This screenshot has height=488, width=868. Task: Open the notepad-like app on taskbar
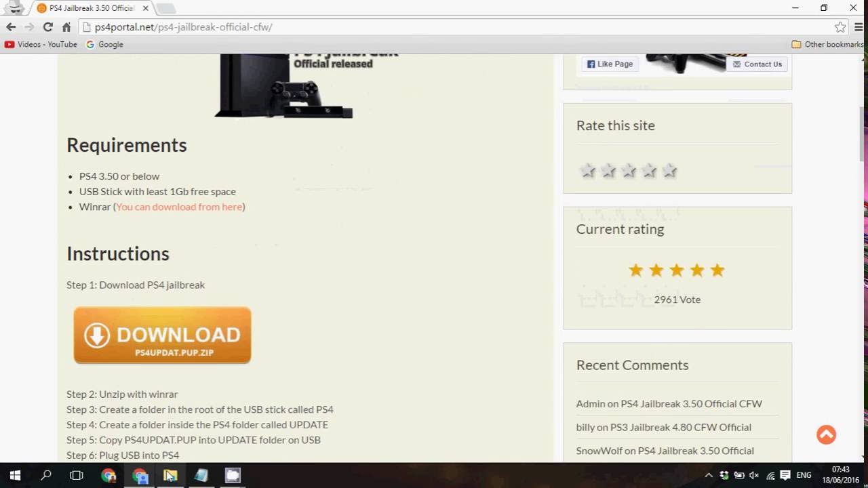tap(201, 475)
